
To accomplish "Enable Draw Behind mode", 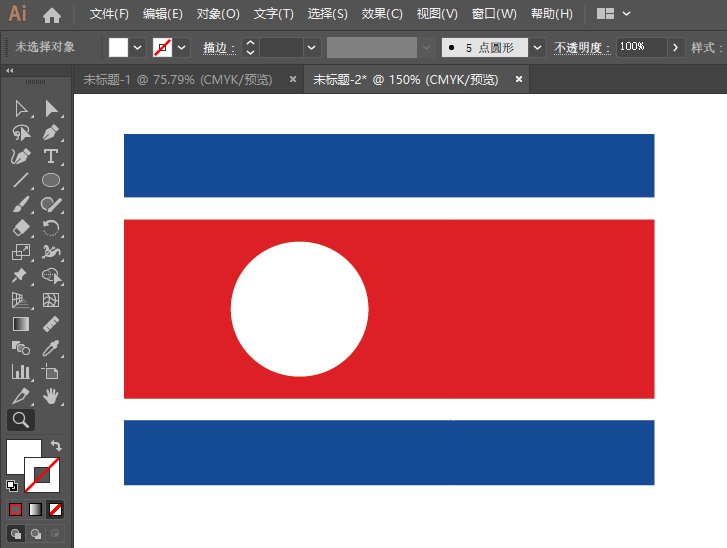I will click(x=35, y=534).
